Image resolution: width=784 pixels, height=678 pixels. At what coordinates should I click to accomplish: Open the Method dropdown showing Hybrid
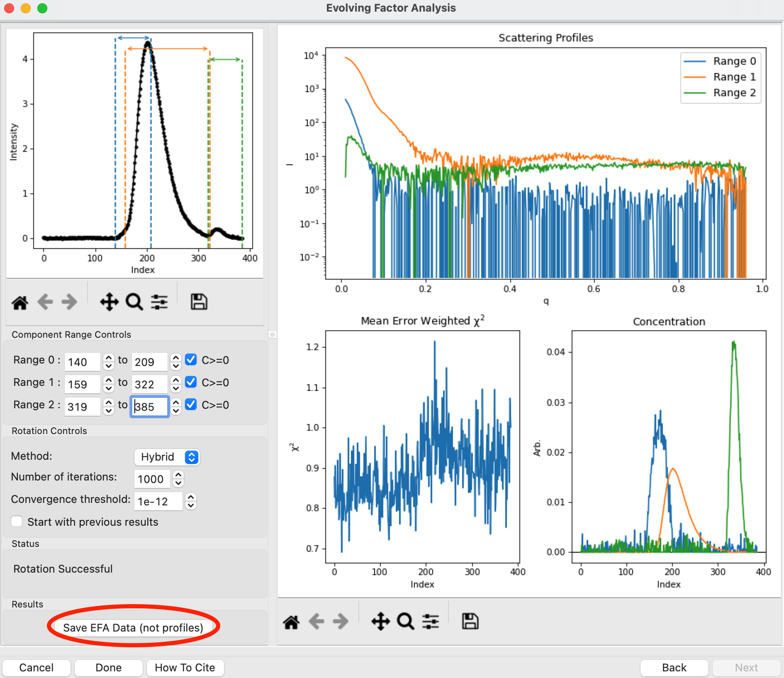(x=167, y=457)
